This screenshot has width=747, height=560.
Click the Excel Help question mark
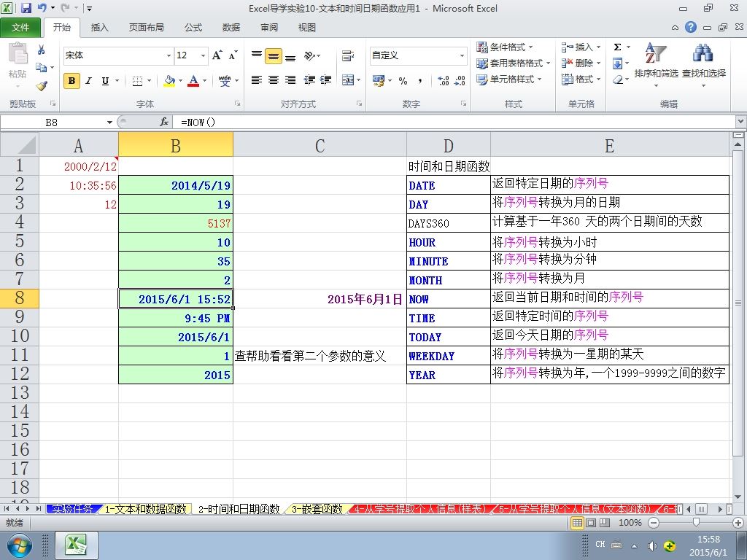pyautogui.click(x=691, y=27)
